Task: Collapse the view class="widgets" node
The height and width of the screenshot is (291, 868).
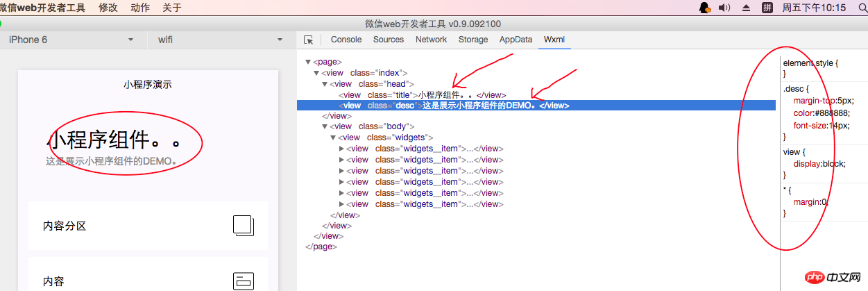Action: coord(333,138)
